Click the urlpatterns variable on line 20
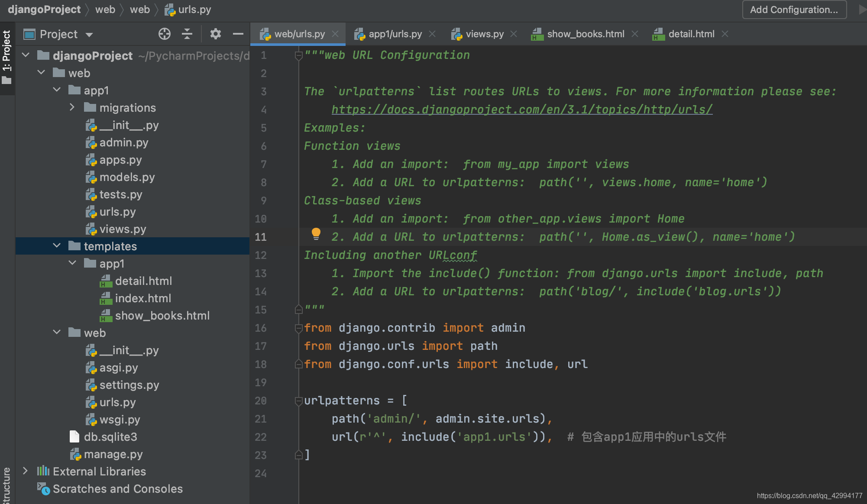The width and height of the screenshot is (867, 504). click(x=342, y=401)
